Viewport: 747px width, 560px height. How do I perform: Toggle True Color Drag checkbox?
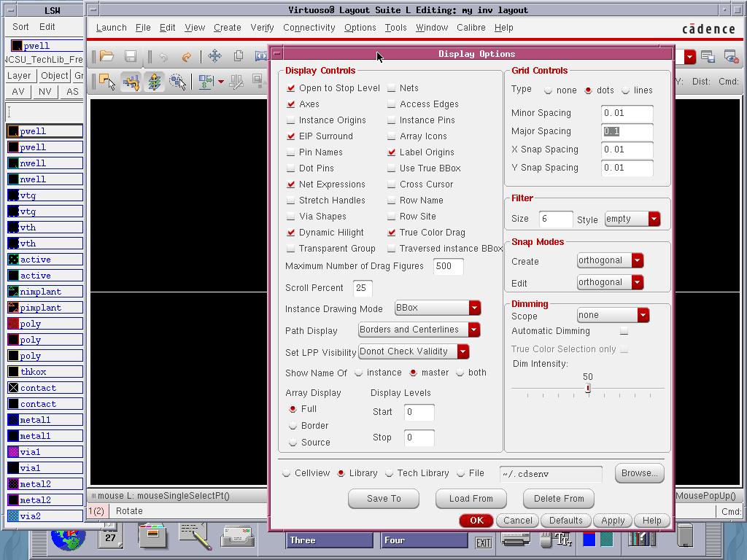(392, 233)
